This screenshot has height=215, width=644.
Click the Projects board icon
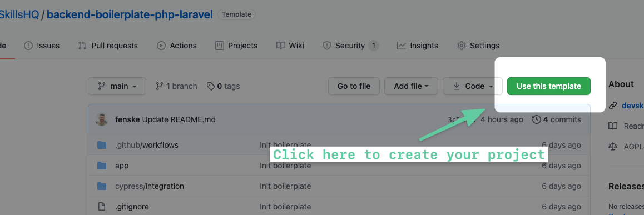220,46
